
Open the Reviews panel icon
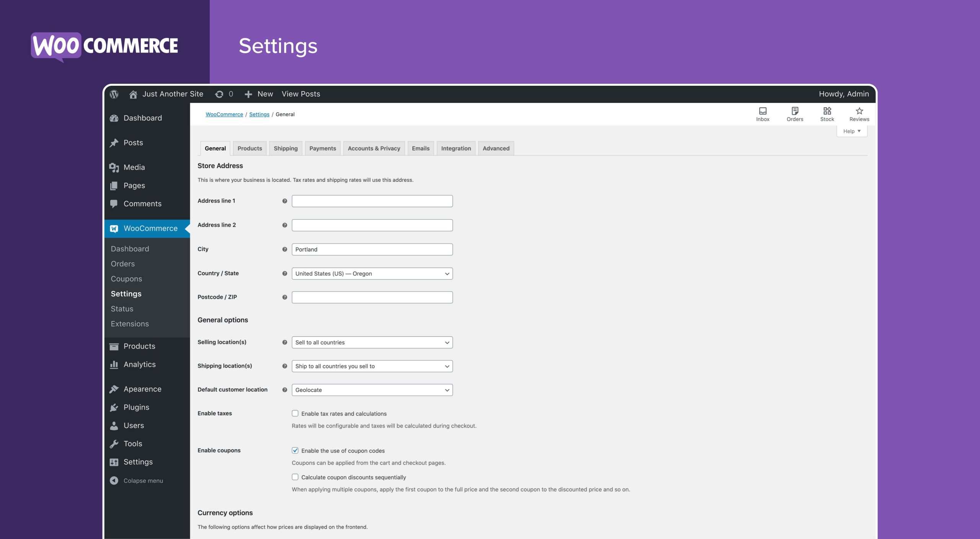click(x=859, y=111)
